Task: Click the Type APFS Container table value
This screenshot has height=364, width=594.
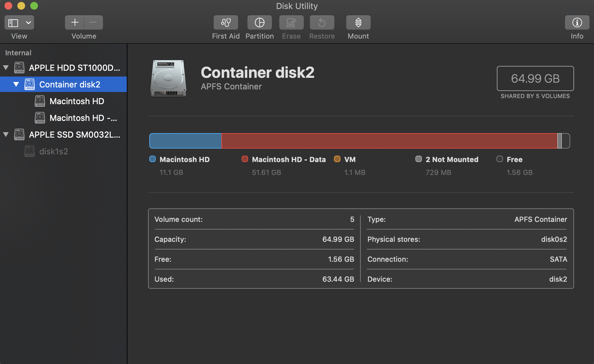Action: pos(541,219)
